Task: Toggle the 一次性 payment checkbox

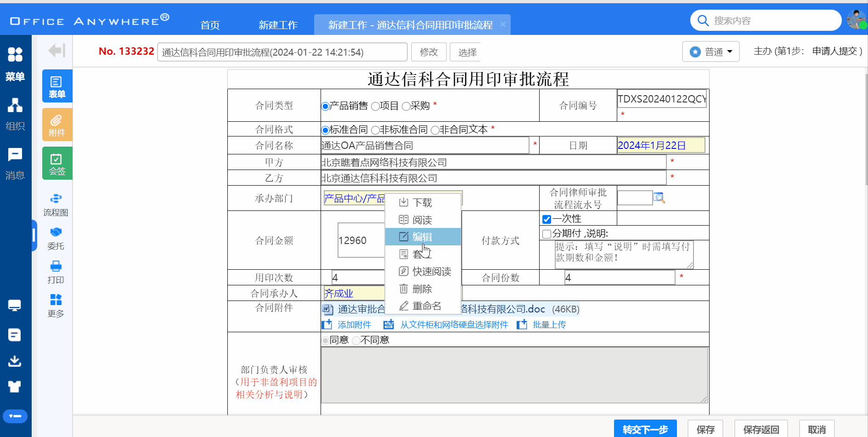Action: (x=547, y=219)
